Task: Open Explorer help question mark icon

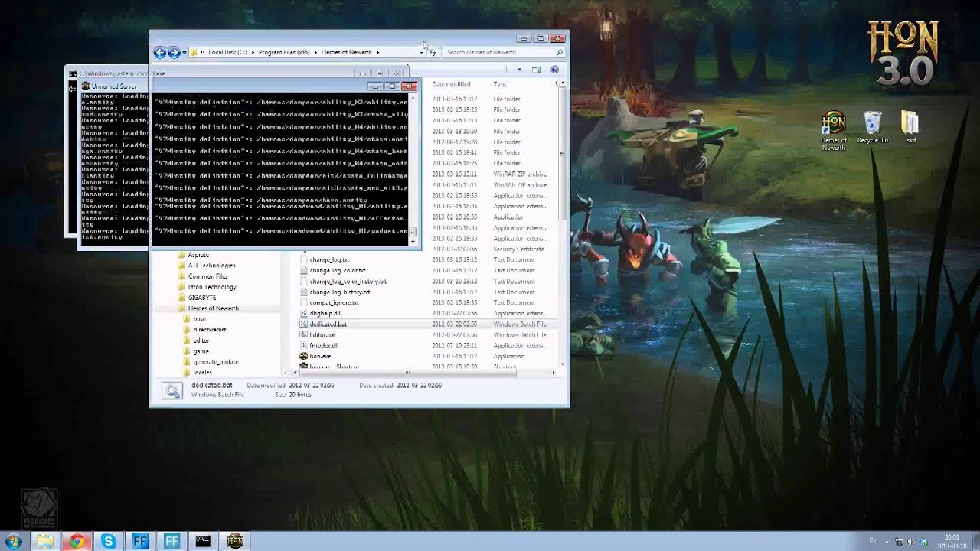Action: point(555,70)
